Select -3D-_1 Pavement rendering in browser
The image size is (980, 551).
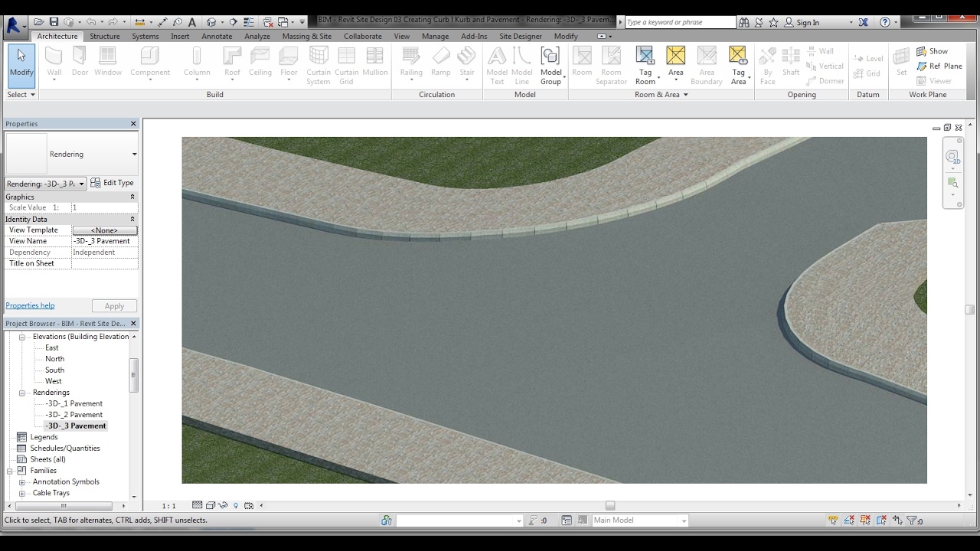pos(73,403)
